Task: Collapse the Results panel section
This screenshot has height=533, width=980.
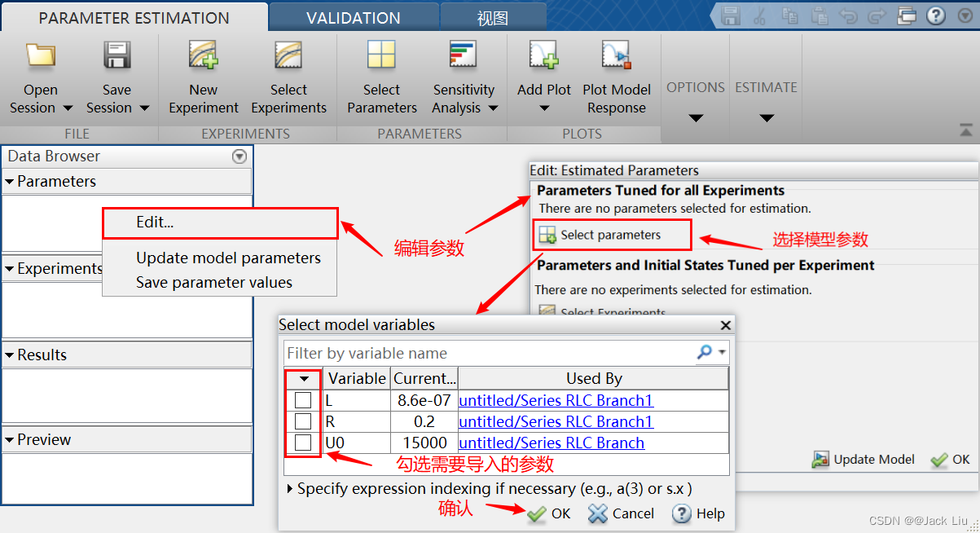Action: tap(10, 355)
